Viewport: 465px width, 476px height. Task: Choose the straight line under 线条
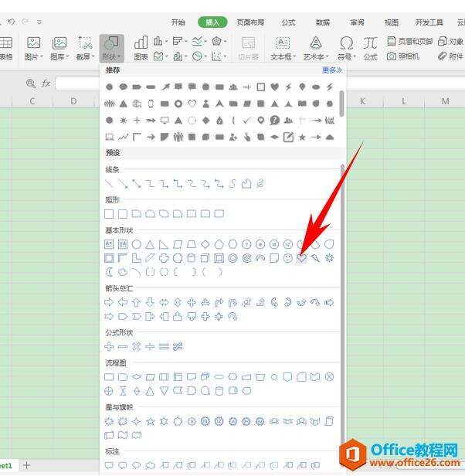click(109, 183)
